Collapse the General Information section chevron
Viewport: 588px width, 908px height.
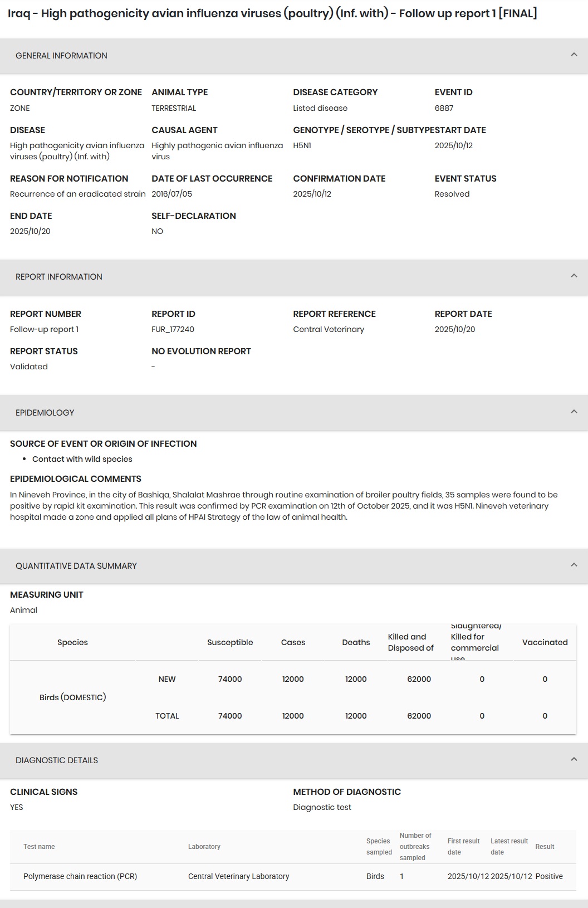pyautogui.click(x=574, y=55)
